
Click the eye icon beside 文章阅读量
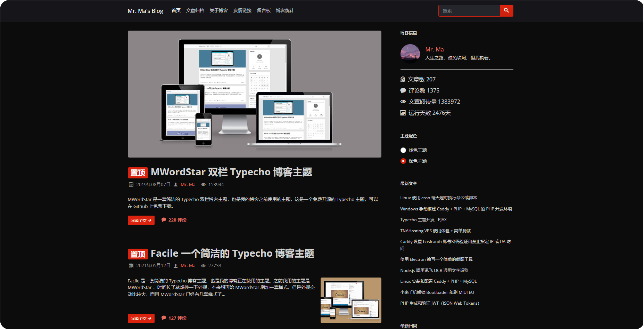[403, 102]
